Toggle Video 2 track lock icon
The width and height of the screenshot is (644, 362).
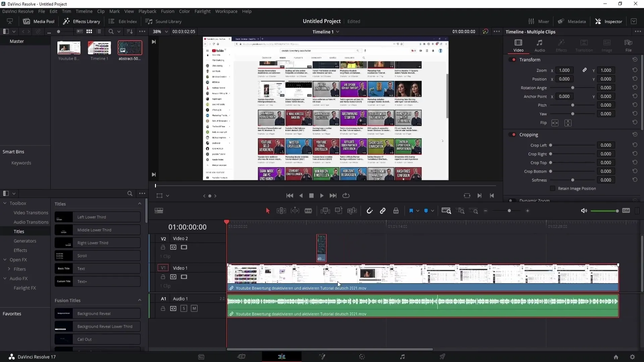[163, 247]
